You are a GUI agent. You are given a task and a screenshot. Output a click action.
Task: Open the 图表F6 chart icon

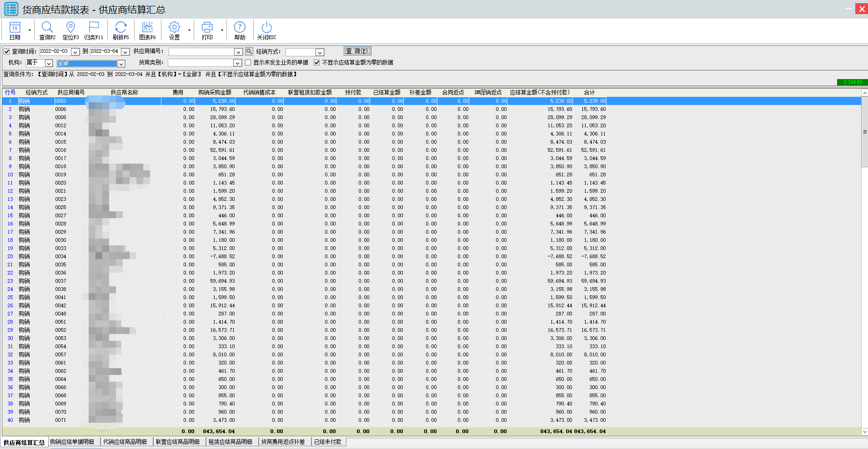coord(147,28)
